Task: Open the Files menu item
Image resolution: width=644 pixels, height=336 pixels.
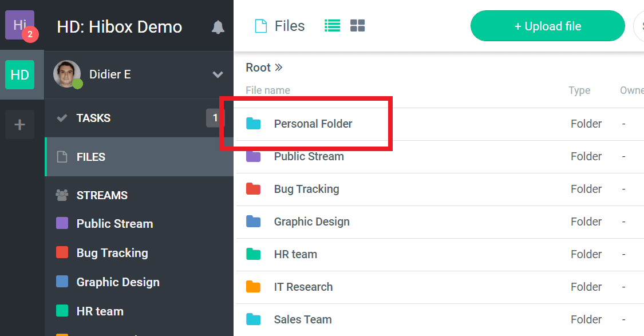Action: pyautogui.click(x=90, y=157)
